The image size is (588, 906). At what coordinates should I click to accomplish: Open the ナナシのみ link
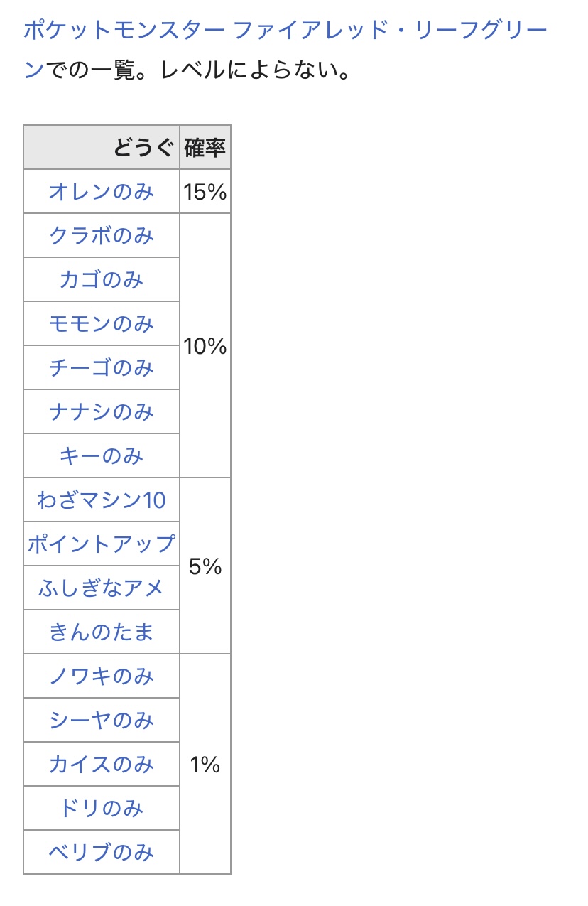click(x=102, y=412)
